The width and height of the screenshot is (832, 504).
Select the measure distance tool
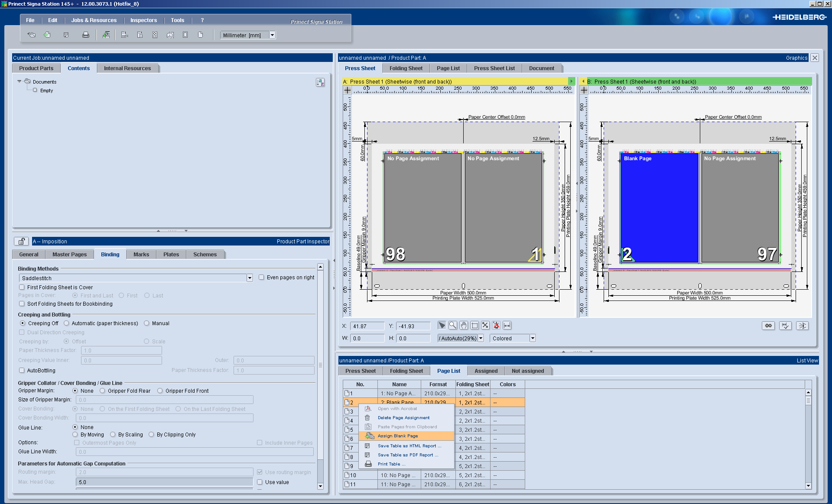[x=507, y=325]
